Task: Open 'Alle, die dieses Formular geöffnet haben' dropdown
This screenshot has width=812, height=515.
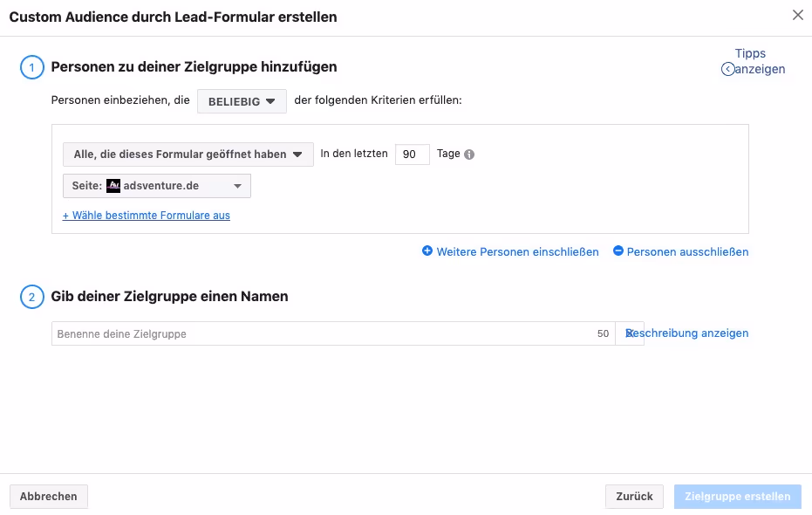Action: 188,154
